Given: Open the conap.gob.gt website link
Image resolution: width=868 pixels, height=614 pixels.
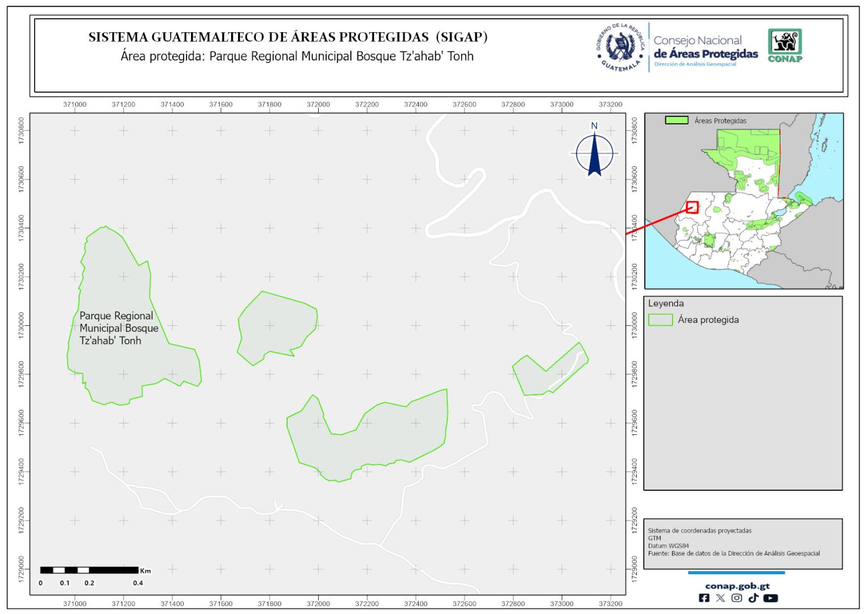Looking at the screenshot, I should [737, 586].
